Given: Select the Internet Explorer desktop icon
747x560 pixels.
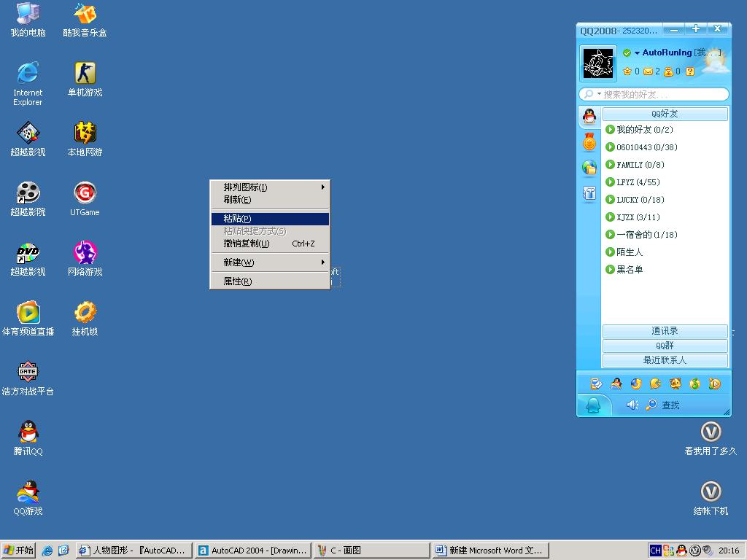Looking at the screenshot, I should click(28, 83).
